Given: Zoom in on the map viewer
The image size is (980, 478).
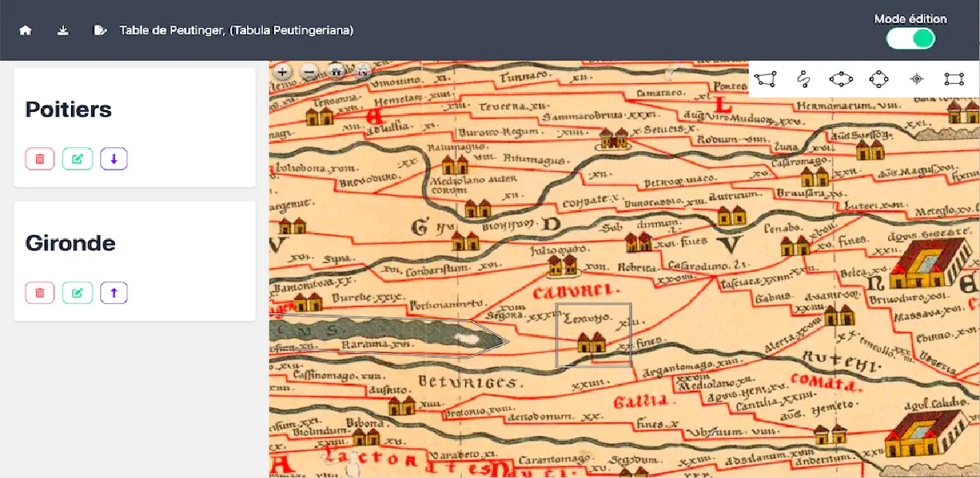Looking at the screenshot, I should click(282, 72).
